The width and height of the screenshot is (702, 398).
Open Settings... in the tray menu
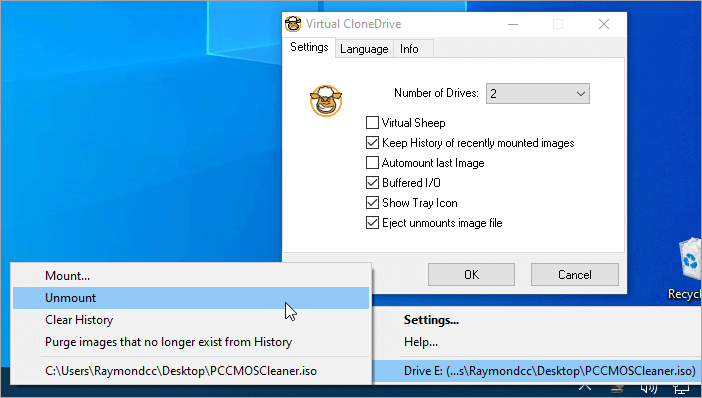coord(537,320)
